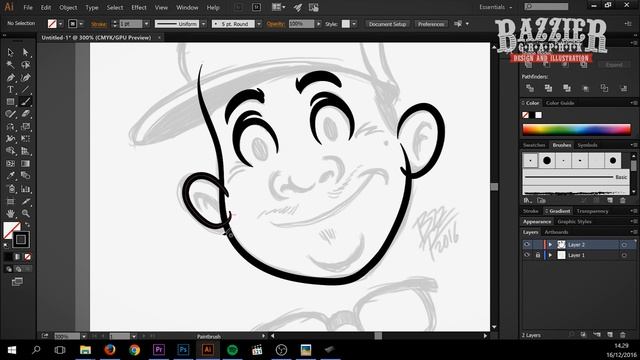
Task: Select the Eraser tool
Action: [x=25, y=114]
